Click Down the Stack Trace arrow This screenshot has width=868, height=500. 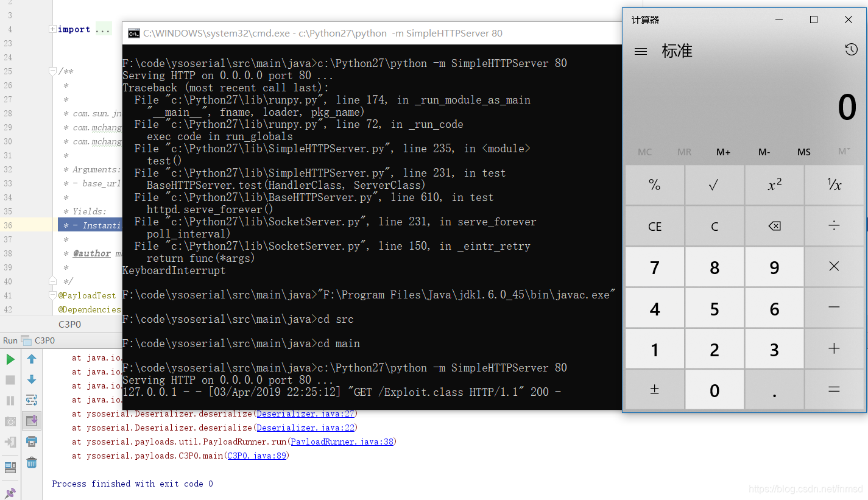point(32,380)
